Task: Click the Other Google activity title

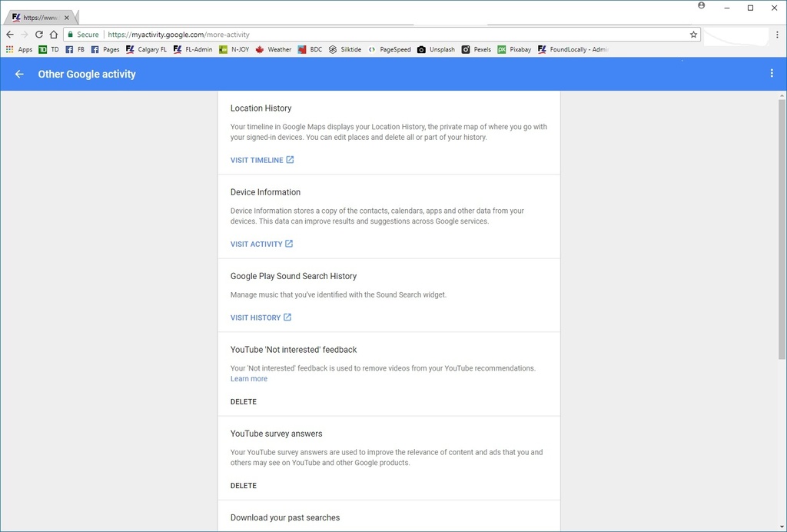Action: 87,75
